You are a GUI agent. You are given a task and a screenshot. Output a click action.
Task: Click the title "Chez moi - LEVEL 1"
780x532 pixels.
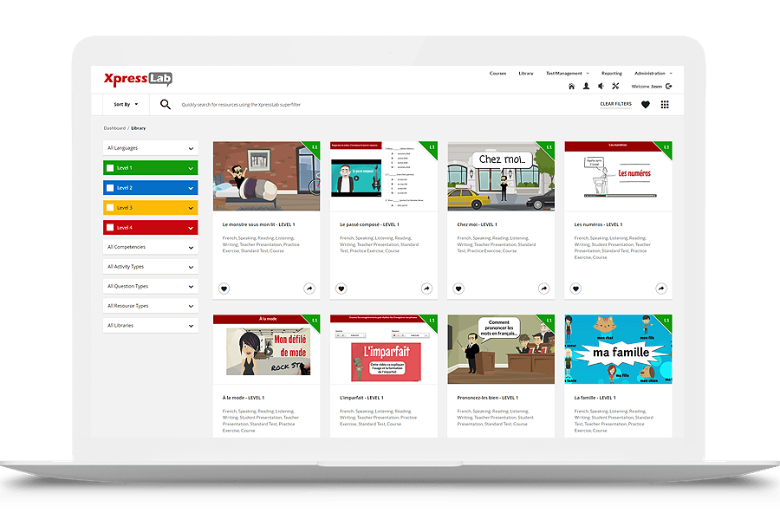tap(477, 224)
